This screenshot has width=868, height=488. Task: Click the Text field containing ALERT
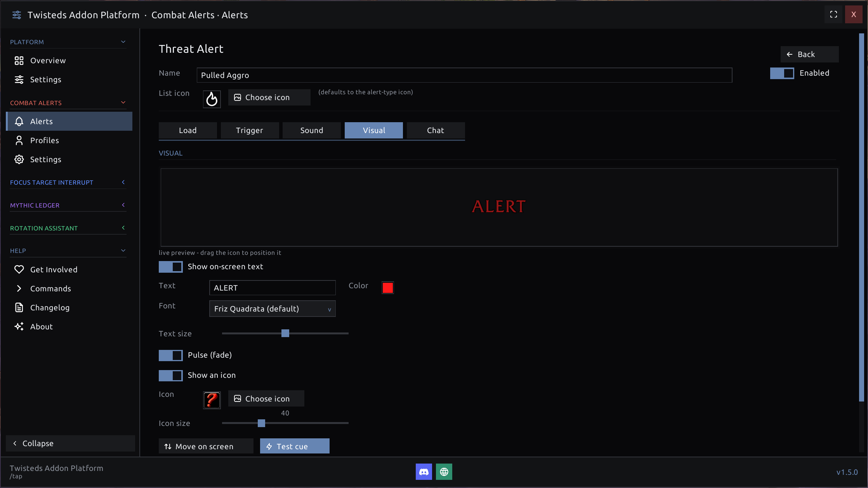point(272,288)
